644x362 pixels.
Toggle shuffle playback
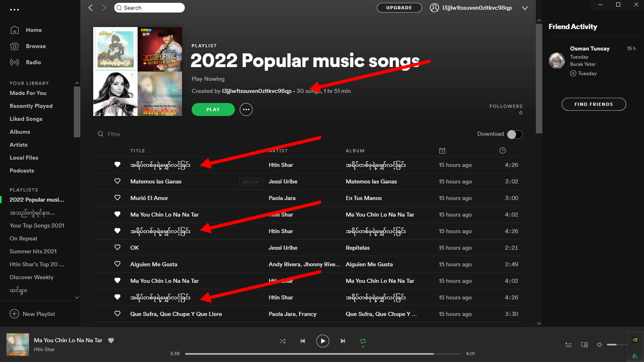point(282,341)
